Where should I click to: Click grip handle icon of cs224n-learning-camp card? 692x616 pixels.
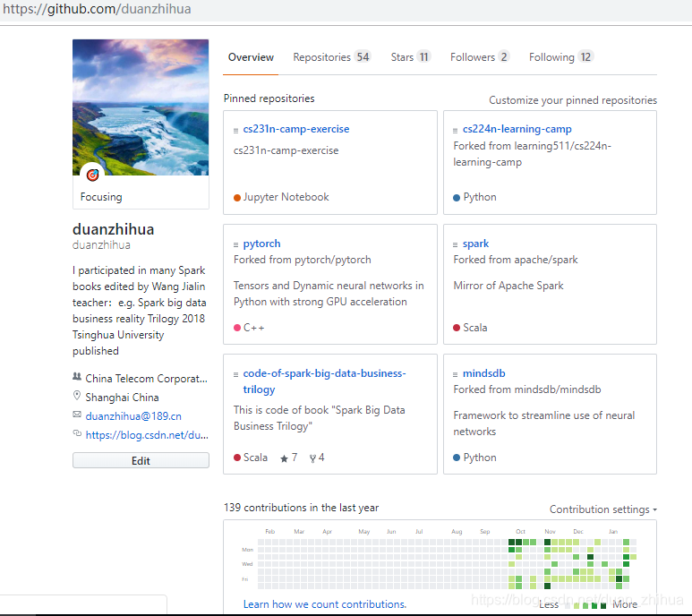pos(455,131)
